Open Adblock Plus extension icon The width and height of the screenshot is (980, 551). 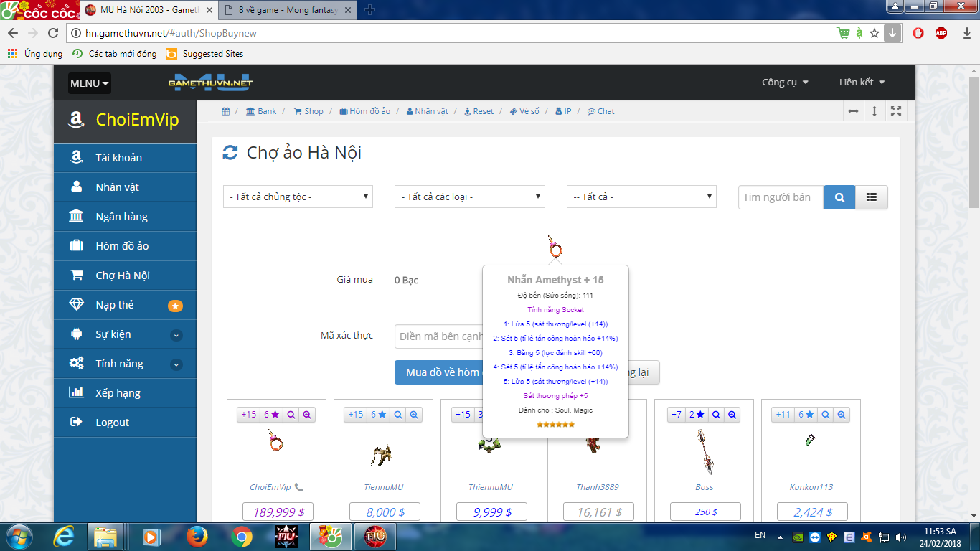pyautogui.click(x=941, y=33)
